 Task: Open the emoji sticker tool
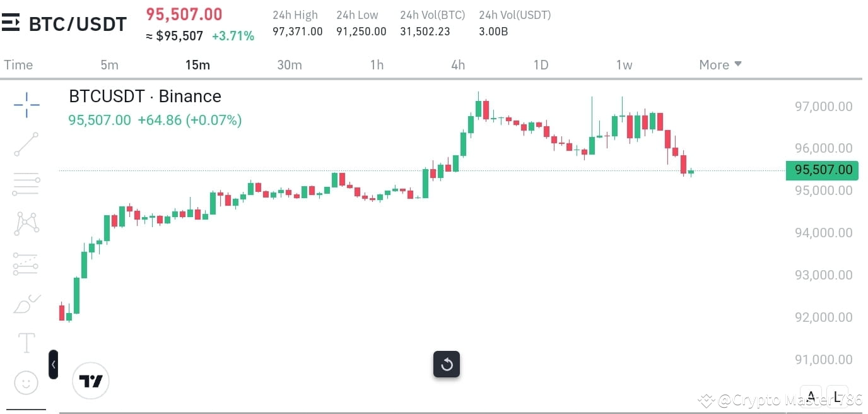click(26, 382)
